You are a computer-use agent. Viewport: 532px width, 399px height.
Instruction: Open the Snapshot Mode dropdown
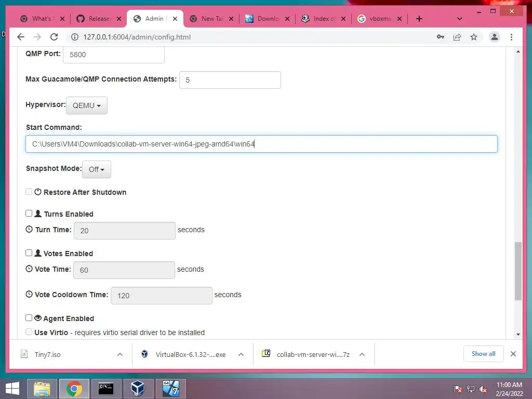pos(96,169)
